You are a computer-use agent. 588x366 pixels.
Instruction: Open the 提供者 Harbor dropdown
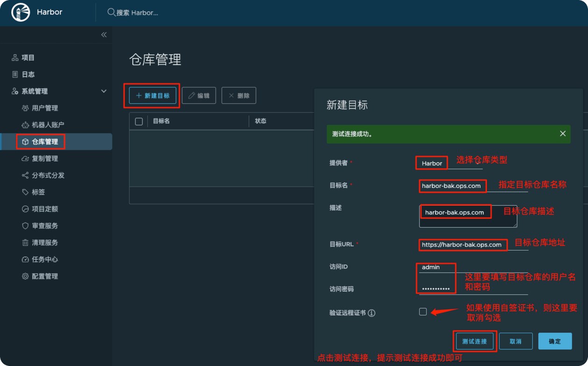click(451, 163)
